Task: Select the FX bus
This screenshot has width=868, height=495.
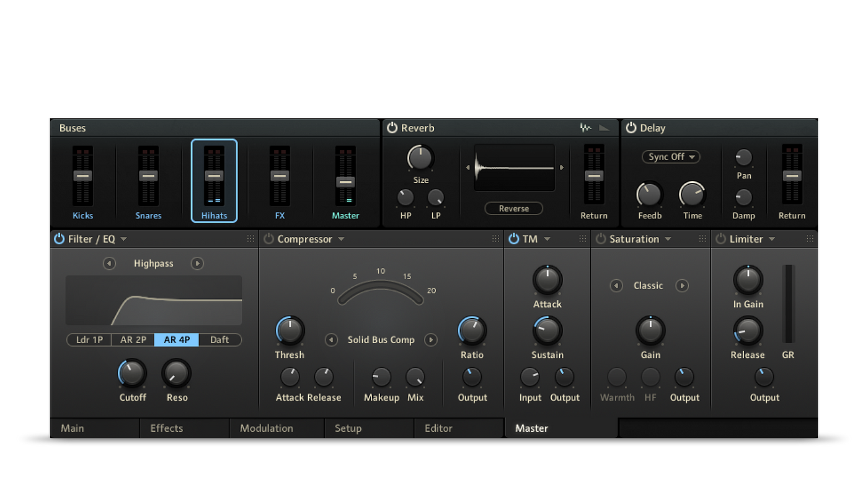Action: [280, 181]
